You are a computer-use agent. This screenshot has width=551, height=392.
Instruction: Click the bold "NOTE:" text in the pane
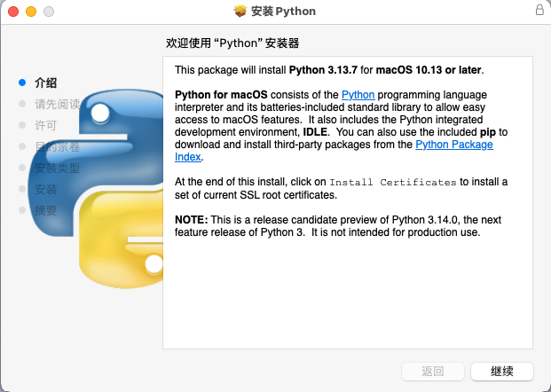(x=191, y=220)
